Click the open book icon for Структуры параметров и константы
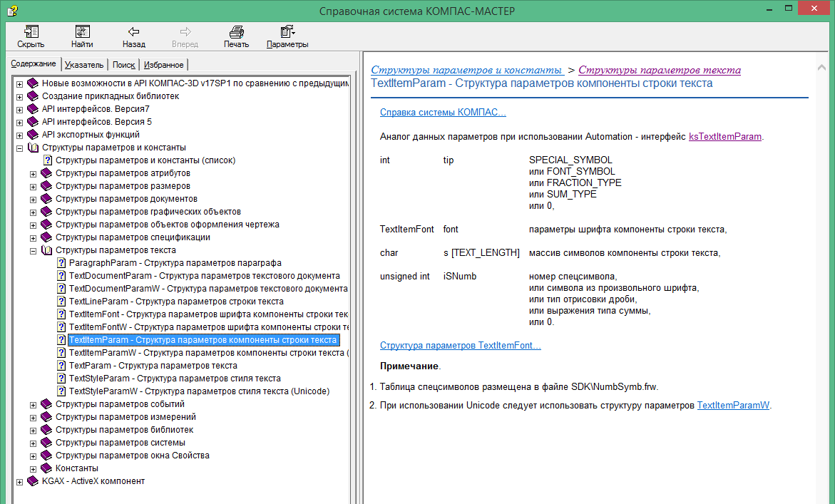 (33, 148)
